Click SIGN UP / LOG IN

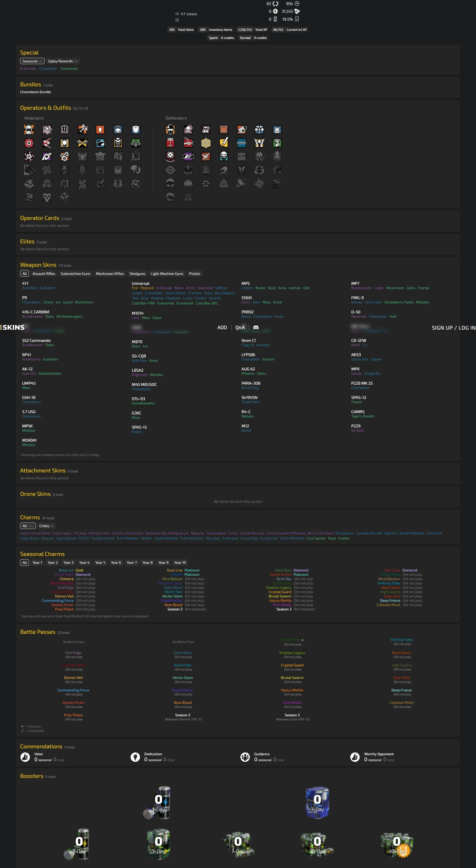coord(453,328)
